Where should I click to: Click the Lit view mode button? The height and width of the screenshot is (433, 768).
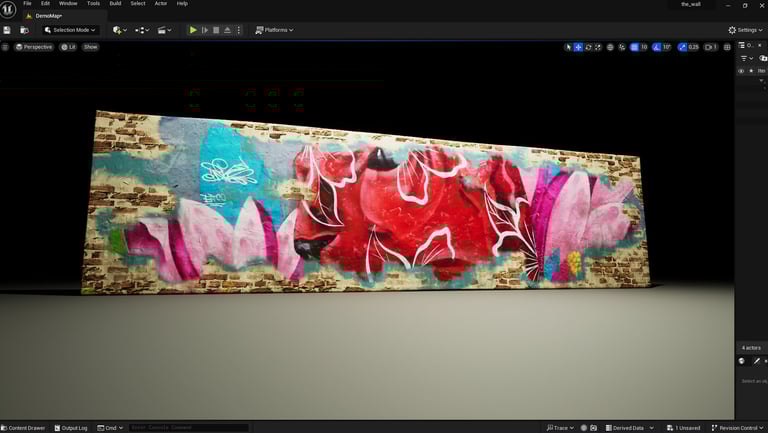point(68,47)
